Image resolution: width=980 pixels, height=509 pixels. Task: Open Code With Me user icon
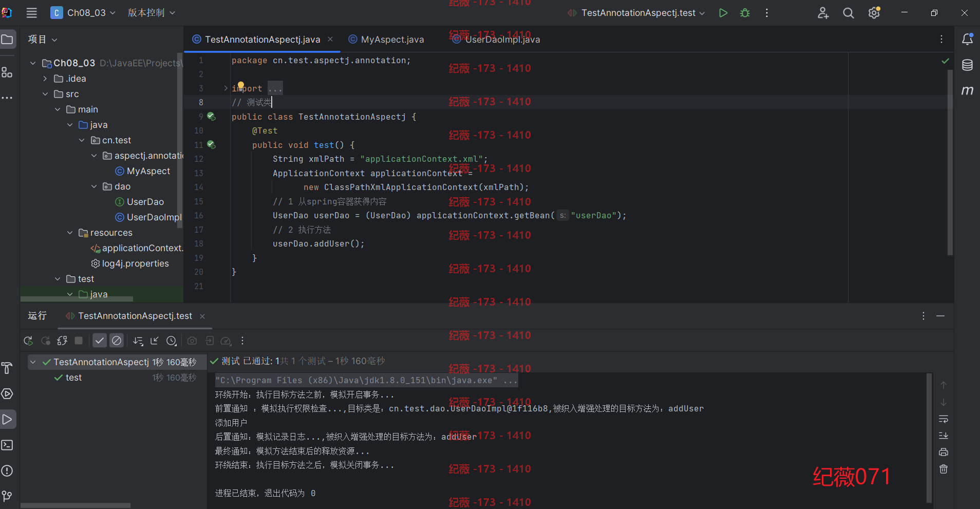(823, 13)
